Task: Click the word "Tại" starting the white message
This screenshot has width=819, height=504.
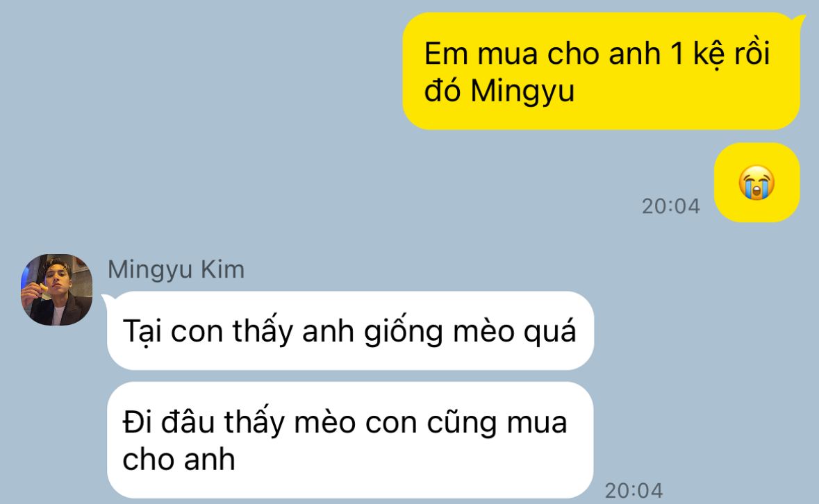Action: [x=142, y=332]
